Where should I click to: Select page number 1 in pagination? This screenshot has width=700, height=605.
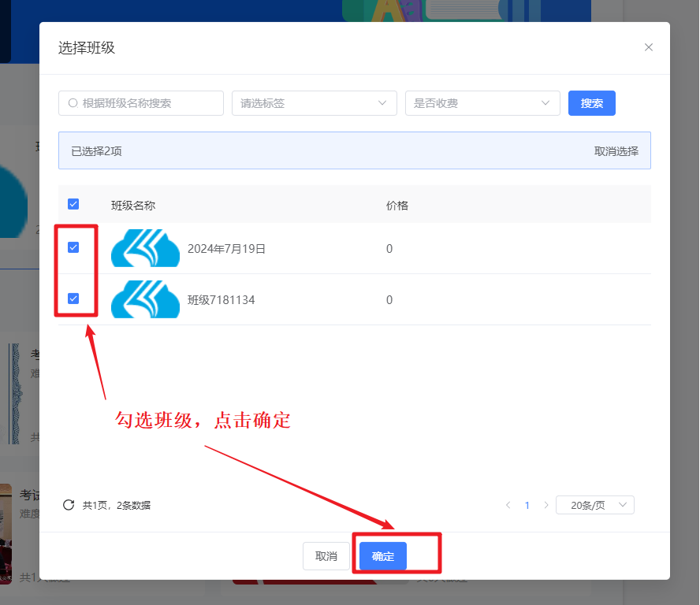point(527,505)
